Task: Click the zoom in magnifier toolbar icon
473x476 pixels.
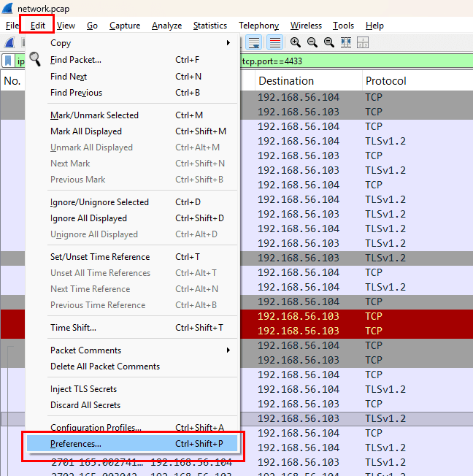Action: 296,43
